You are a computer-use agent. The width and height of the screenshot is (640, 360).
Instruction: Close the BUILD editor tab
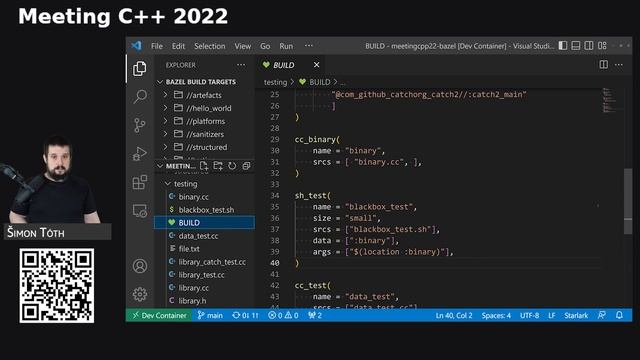coord(316,65)
